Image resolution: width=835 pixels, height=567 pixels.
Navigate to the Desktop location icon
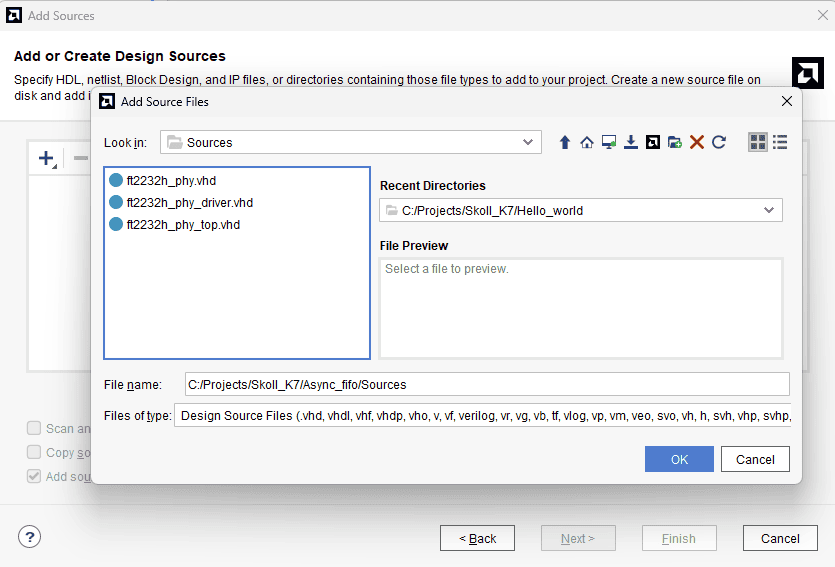609,143
